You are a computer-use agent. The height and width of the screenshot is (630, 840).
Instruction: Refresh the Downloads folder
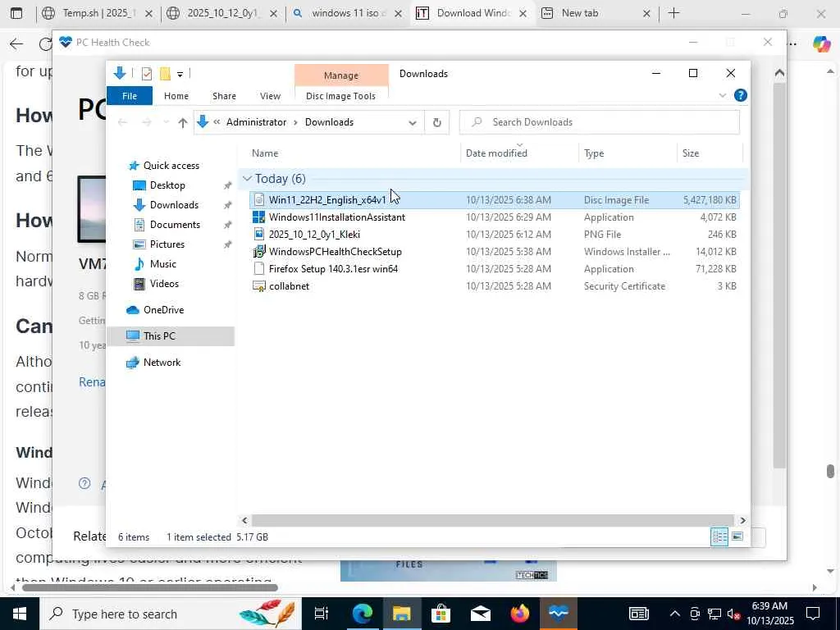[437, 123]
